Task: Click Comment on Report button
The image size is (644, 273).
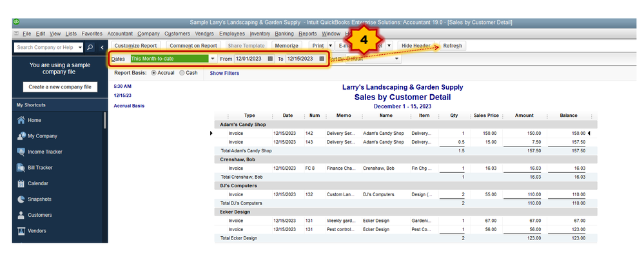Action: coord(193,46)
